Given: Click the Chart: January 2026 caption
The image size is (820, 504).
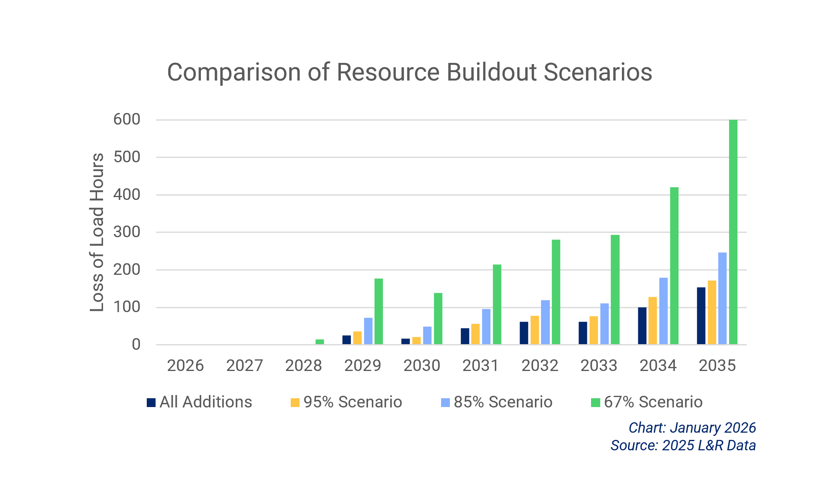Looking at the screenshot, I should [692, 428].
